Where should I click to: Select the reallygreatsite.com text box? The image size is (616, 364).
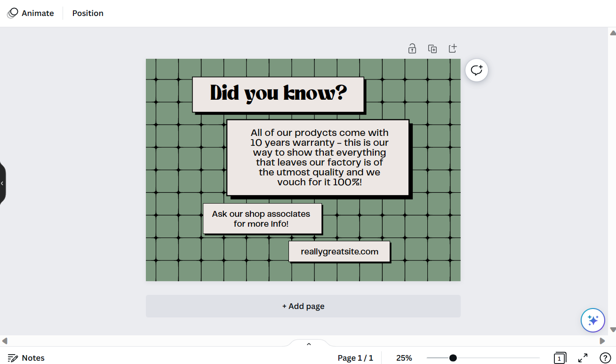(x=339, y=252)
